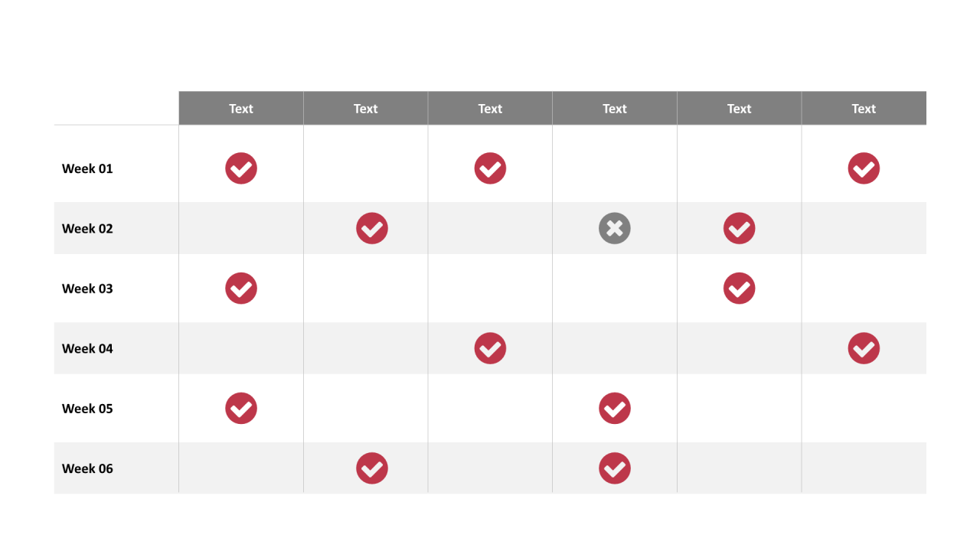This screenshot has width=980, height=551.
Task: Click Week 01's checkmark in the last column
Action: 864,168
